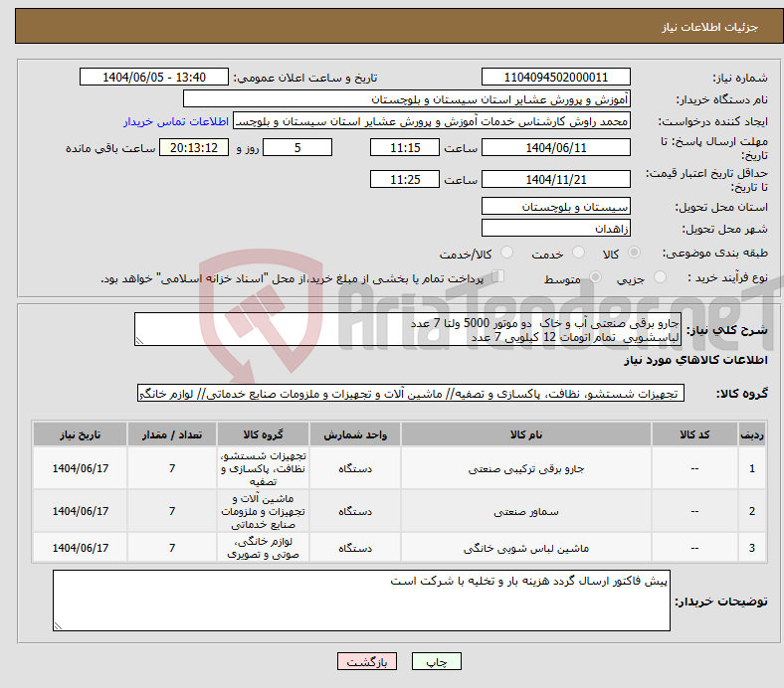Screen dimensions: 784x688
Task: Click the announcement date field 1404/06/05 - 13:40
Action: (154, 77)
